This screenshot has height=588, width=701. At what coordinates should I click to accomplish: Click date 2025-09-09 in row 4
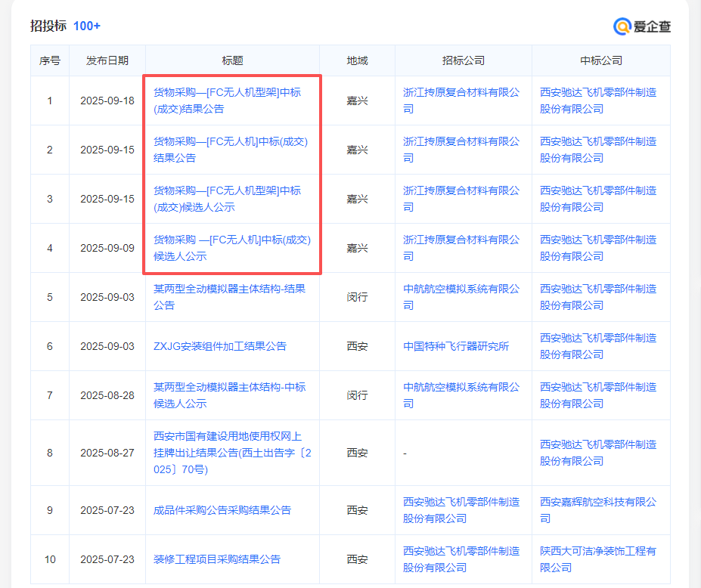107,249
